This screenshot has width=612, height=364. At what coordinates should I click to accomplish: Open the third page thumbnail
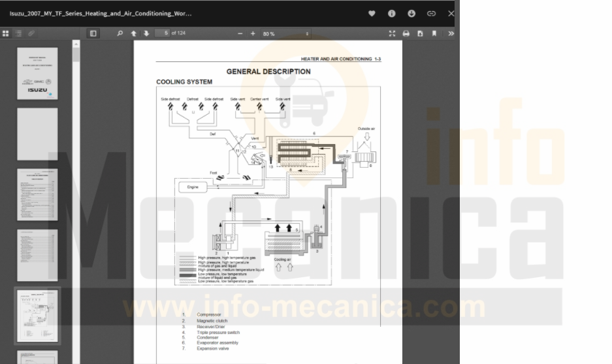(x=37, y=194)
